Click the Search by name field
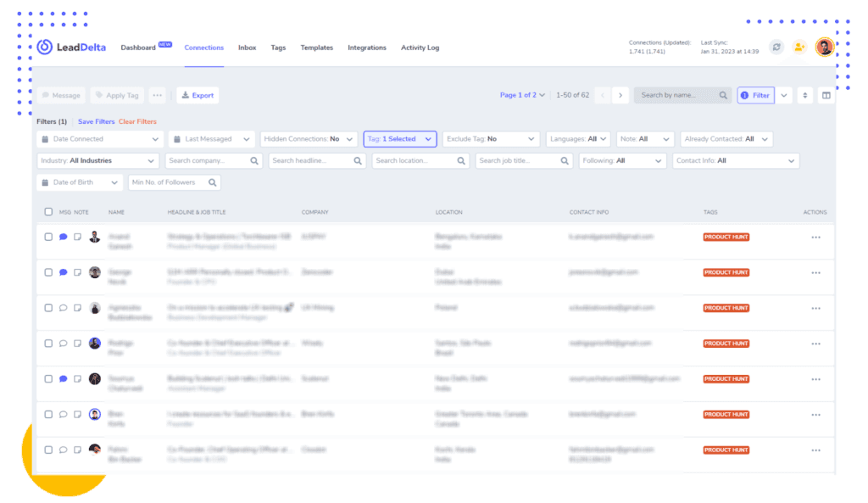The image size is (868, 503). (683, 95)
